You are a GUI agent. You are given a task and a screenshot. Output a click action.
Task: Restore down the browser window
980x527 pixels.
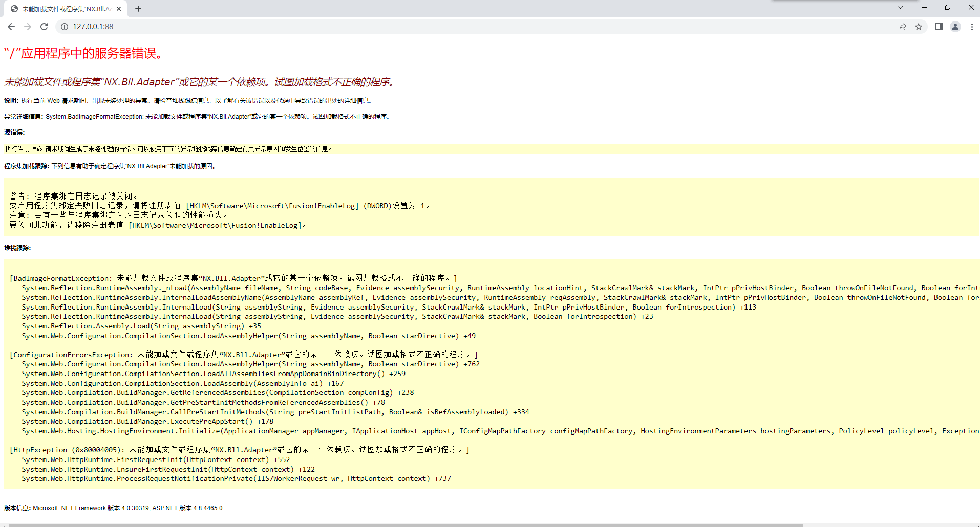948,8
